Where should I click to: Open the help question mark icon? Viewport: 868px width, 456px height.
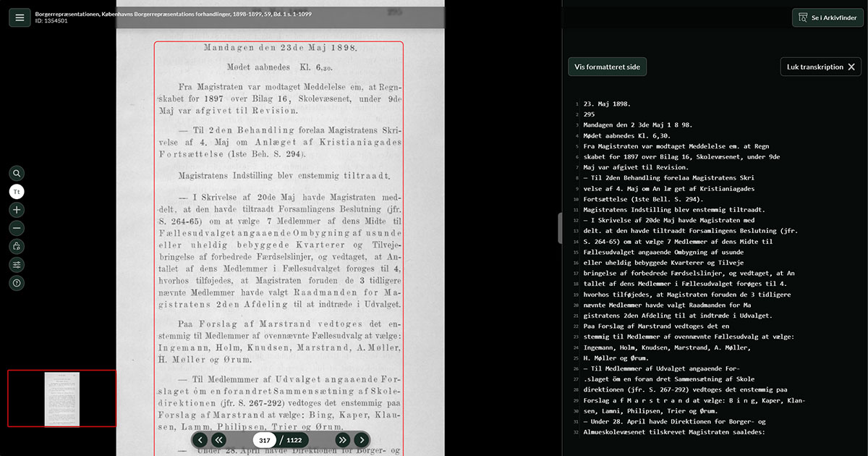[17, 283]
